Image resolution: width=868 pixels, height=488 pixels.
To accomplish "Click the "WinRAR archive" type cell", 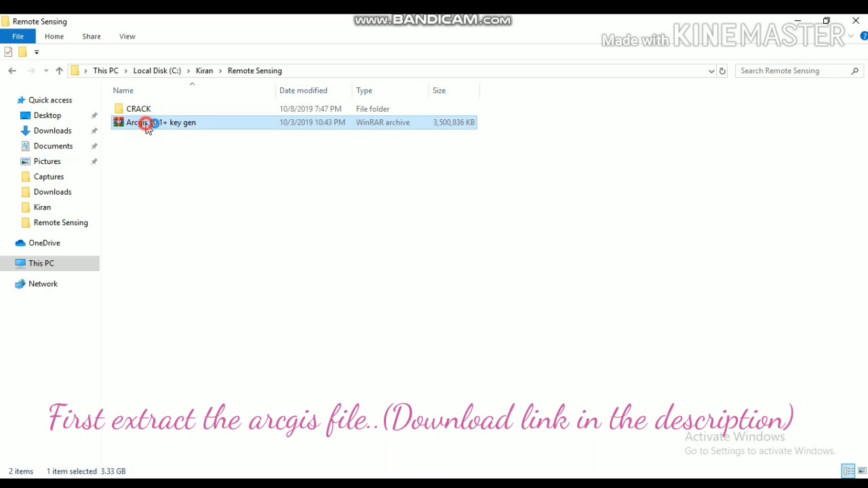I will tap(383, 123).
